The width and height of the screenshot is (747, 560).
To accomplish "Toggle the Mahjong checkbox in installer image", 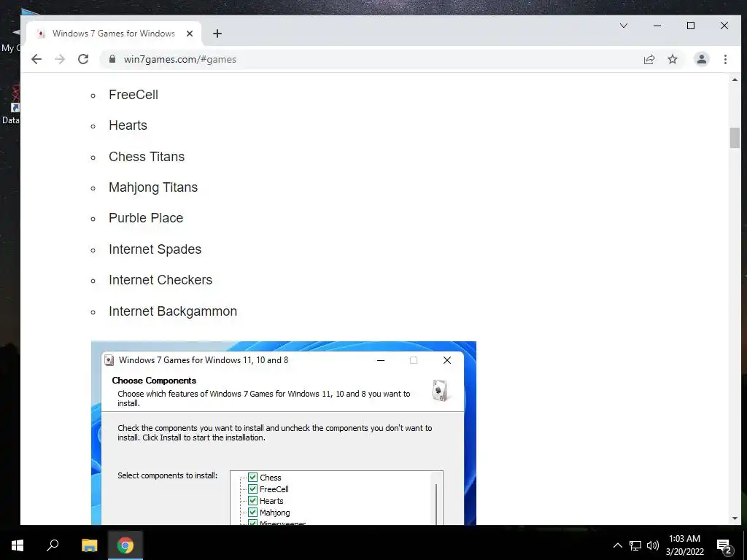I will [252, 513].
